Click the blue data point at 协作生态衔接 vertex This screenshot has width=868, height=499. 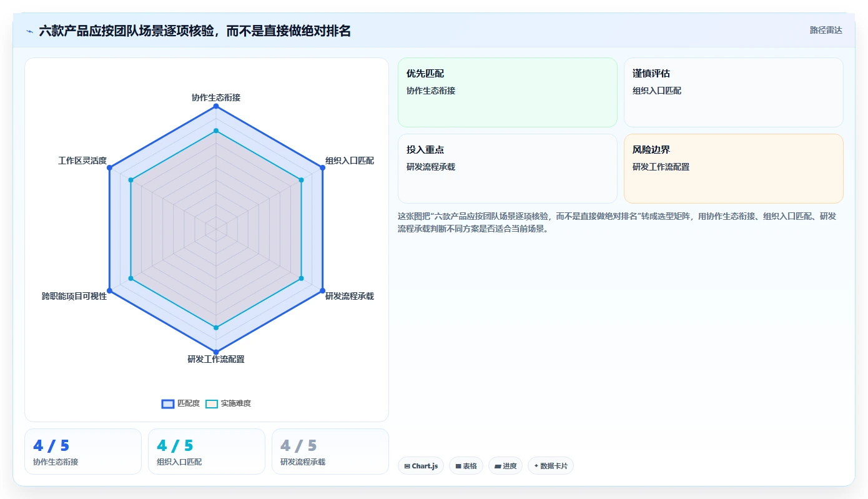(216, 106)
